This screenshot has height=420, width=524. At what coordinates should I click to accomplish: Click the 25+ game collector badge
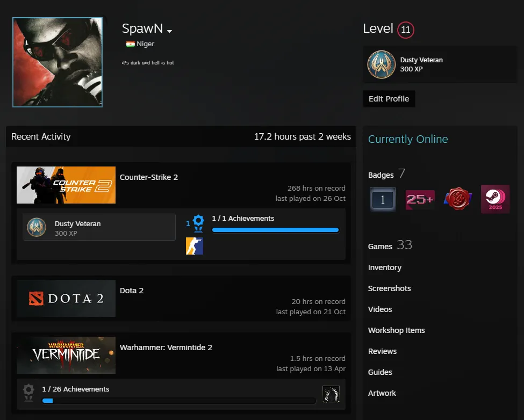tap(420, 199)
